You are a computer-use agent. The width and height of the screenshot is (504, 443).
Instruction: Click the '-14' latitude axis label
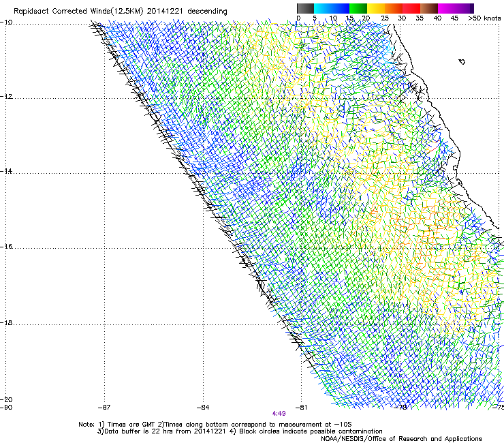tap(6, 172)
